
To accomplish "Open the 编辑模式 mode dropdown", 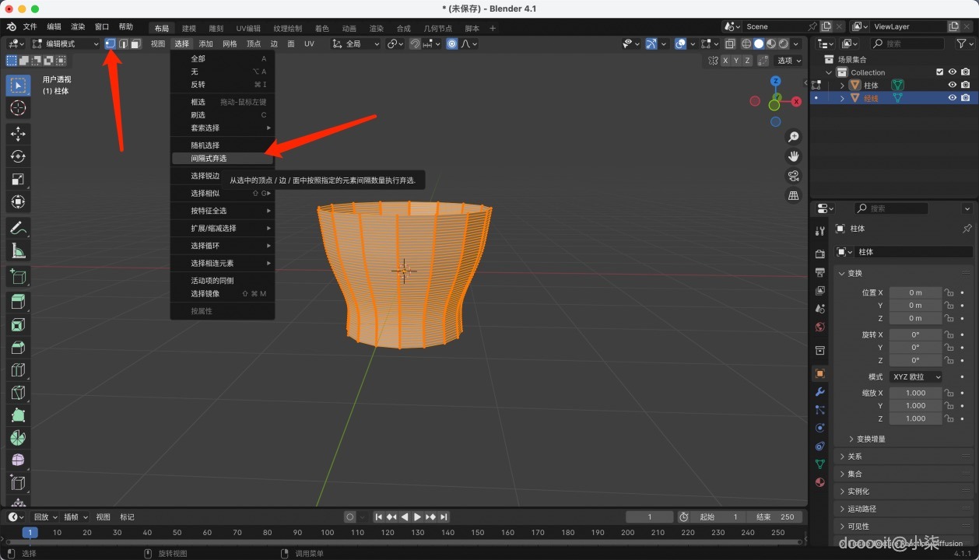I will click(66, 44).
